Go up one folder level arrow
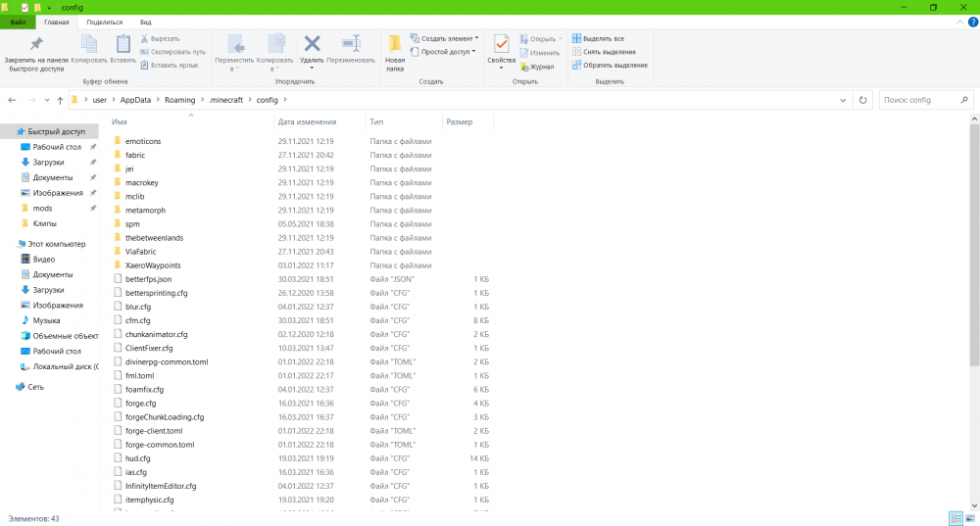980x526 pixels. 60,100
